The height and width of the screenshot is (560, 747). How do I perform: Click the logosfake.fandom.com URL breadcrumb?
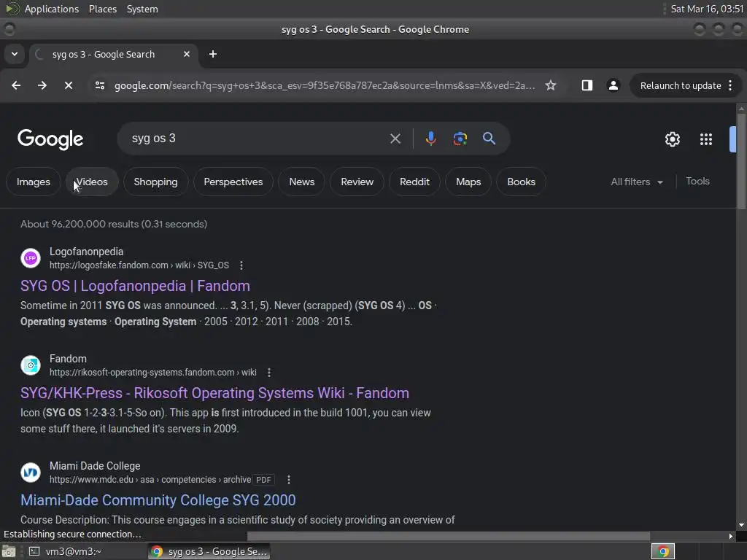coord(139,265)
